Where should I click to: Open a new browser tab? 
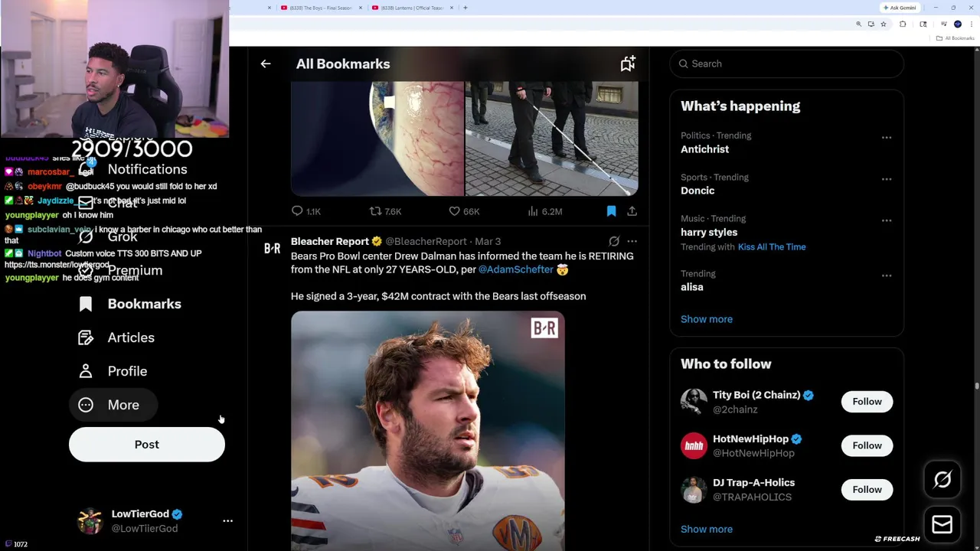(x=465, y=8)
